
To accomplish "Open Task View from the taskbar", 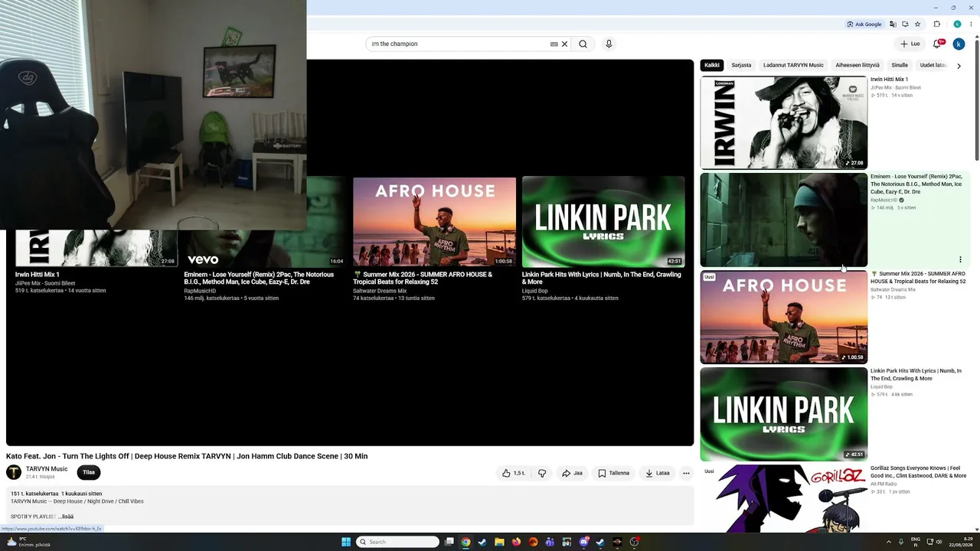I will pyautogui.click(x=449, y=542).
